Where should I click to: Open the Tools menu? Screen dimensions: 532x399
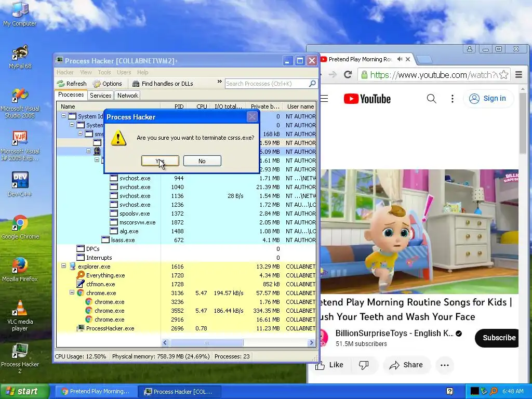(104, 72)
